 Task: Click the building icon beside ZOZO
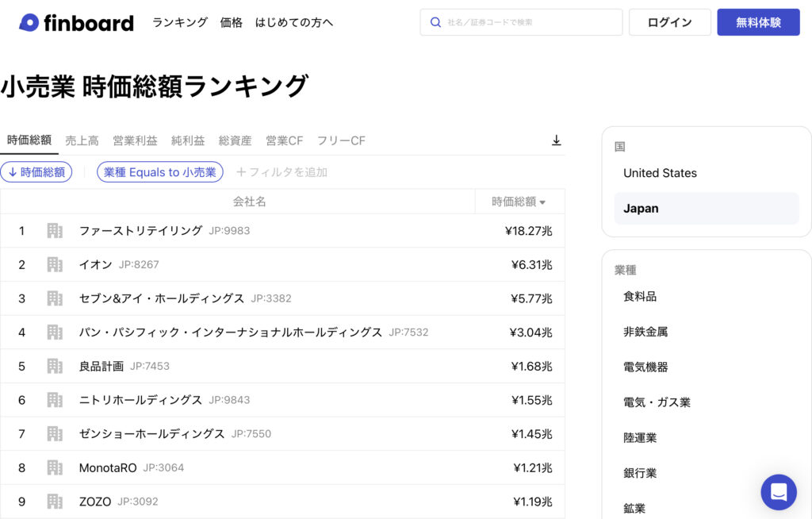tap(55, 502)
